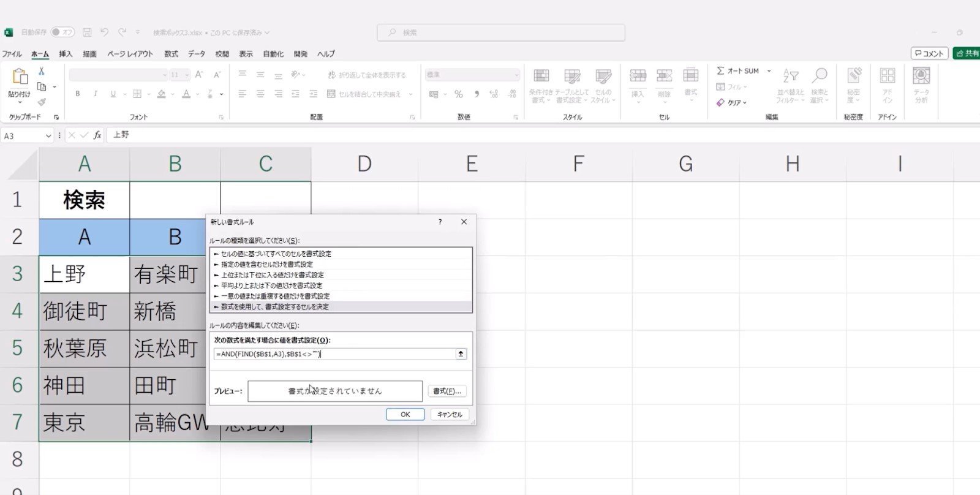Toggle AutoSave (自動保存) switch
The width and height of the screenshot is (980, 495).
click(62, 32)
